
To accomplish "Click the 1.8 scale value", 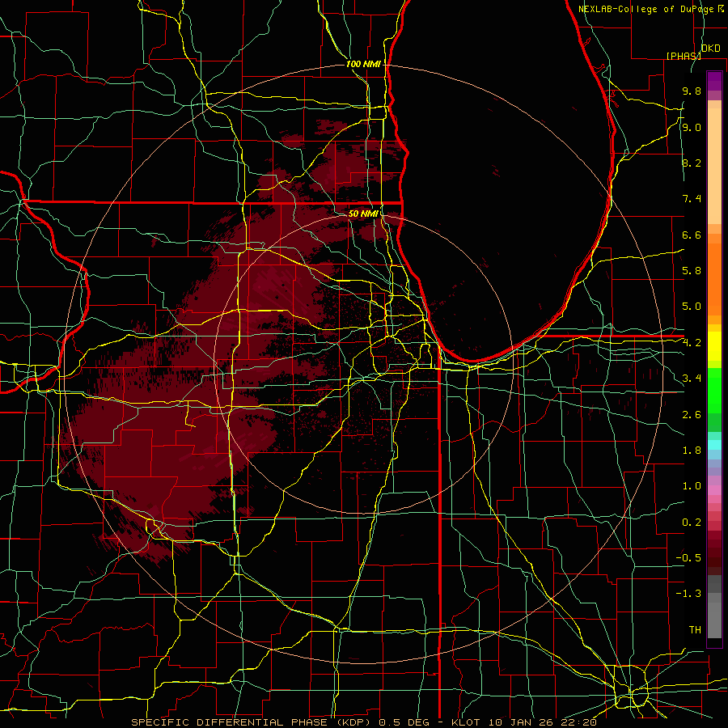I will click(692, 451).
